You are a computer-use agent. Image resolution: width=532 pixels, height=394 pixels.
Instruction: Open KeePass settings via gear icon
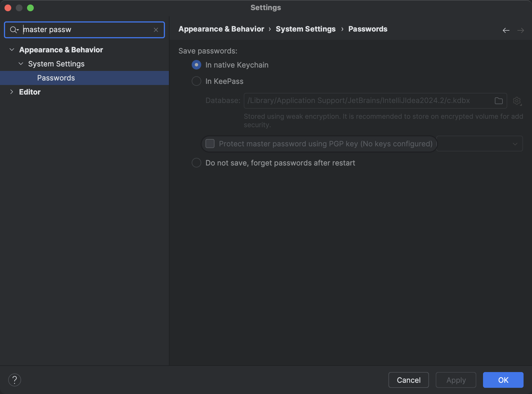(x=517, y=101)
